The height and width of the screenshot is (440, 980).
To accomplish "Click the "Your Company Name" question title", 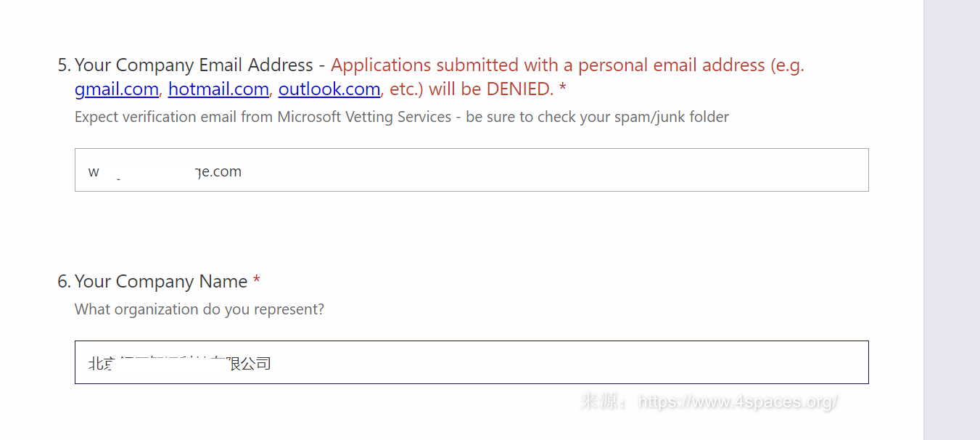I will (161, 282).
